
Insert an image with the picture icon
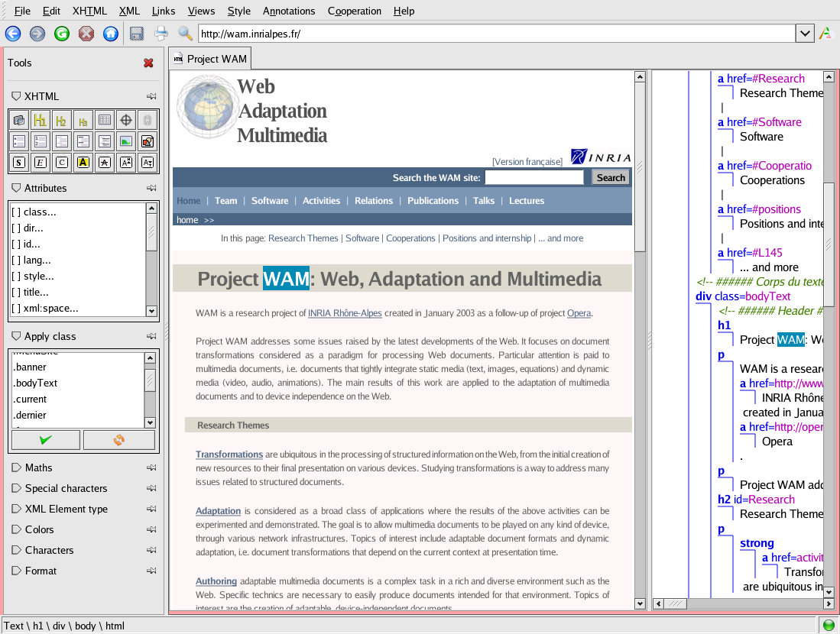[x=126, y=141]
